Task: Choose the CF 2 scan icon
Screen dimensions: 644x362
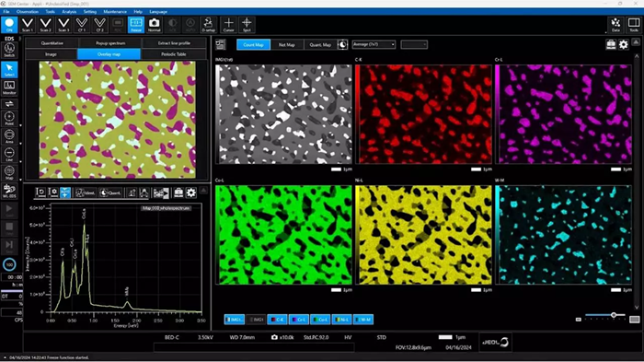Action: point(99,25)
